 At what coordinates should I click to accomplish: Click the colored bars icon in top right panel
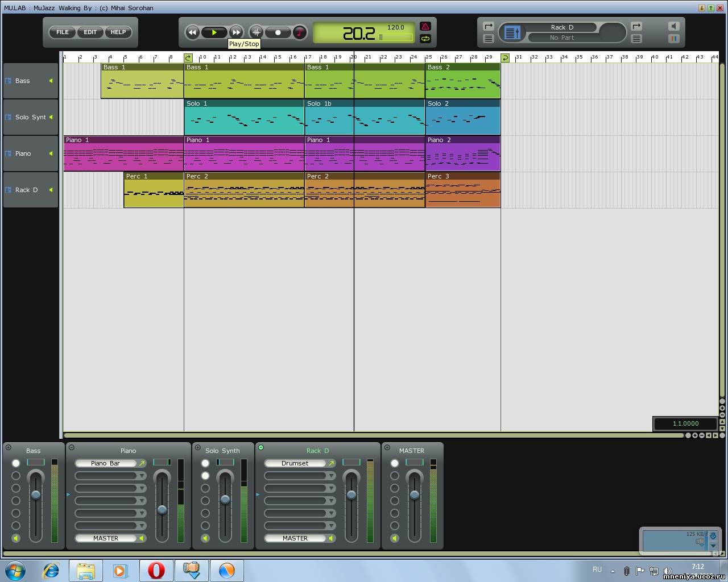coord(673,39)
